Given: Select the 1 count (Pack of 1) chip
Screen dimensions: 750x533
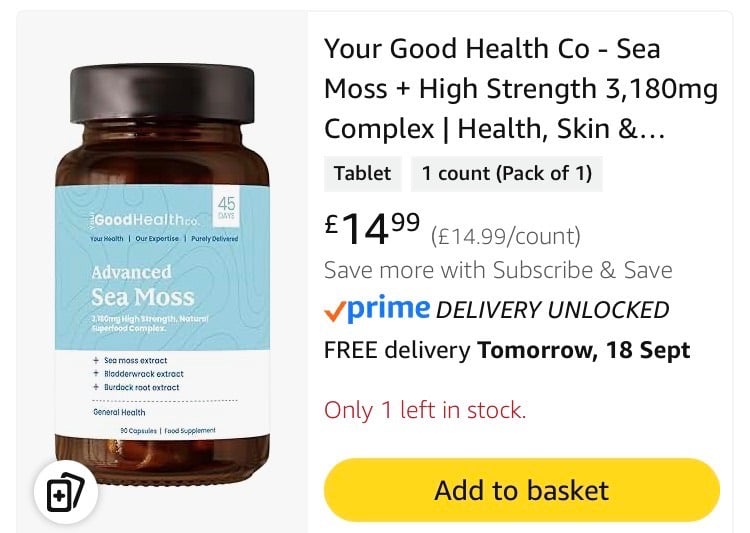Looking at the screenshot, I should 507,174.
